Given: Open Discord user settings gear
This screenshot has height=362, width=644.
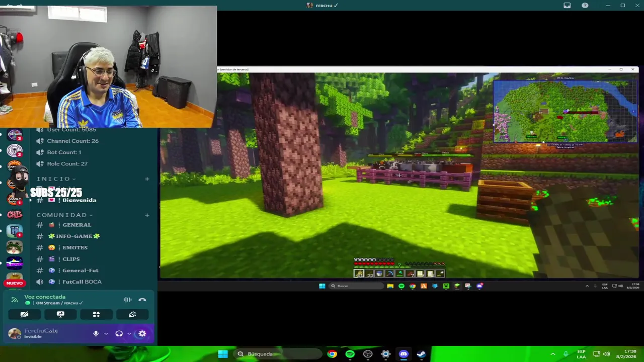Looking at the screenshot, I should [142, 333].
